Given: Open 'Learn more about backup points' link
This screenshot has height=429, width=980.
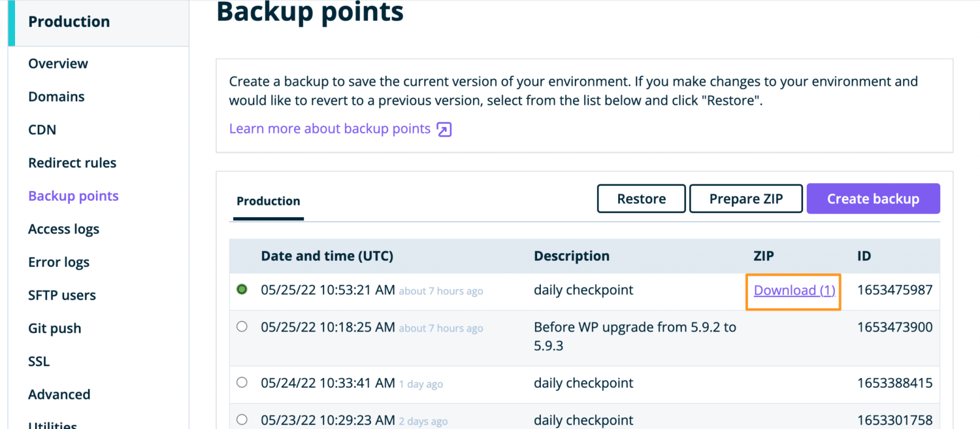Looking at the screenshot, I should pos(329,128).
